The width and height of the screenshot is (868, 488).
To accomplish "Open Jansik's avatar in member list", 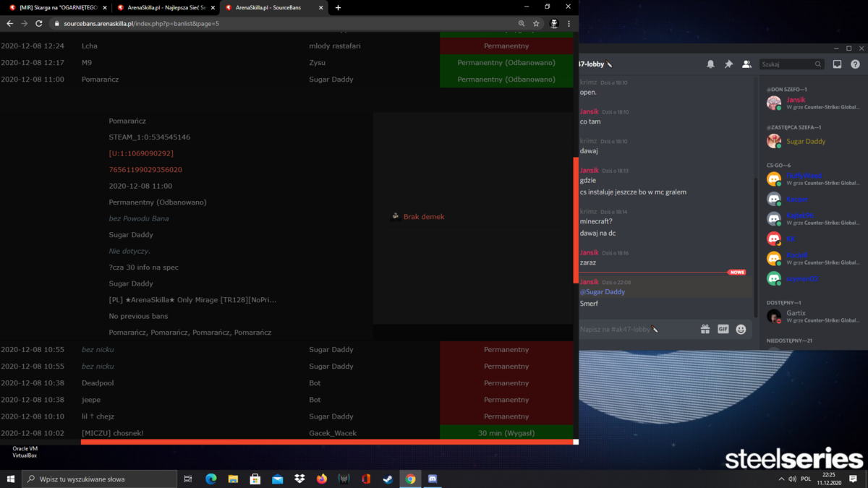I will pyautogui.click(x=774, y=103).
